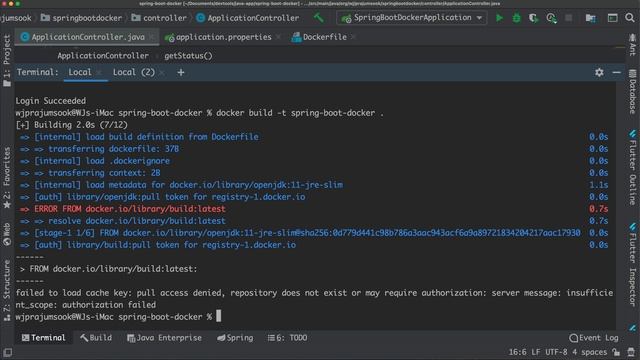Open the Java Enterprise tool window
This screenshot has height=360, width=640.
tap(164, 338)
